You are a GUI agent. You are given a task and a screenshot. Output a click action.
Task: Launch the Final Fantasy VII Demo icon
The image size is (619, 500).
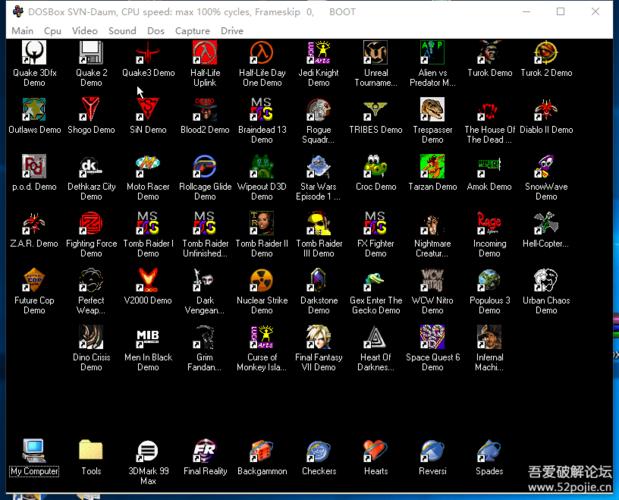pyautogui.click(x=318, y=337)
